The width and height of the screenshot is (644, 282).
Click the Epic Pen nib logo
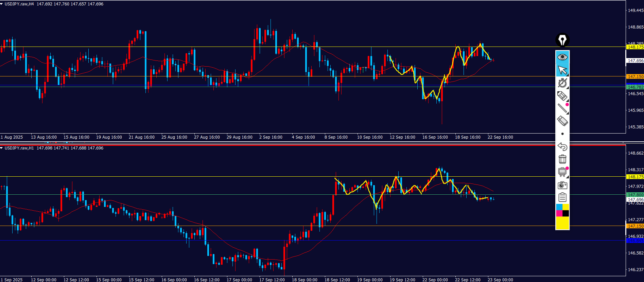coord(562,40)
